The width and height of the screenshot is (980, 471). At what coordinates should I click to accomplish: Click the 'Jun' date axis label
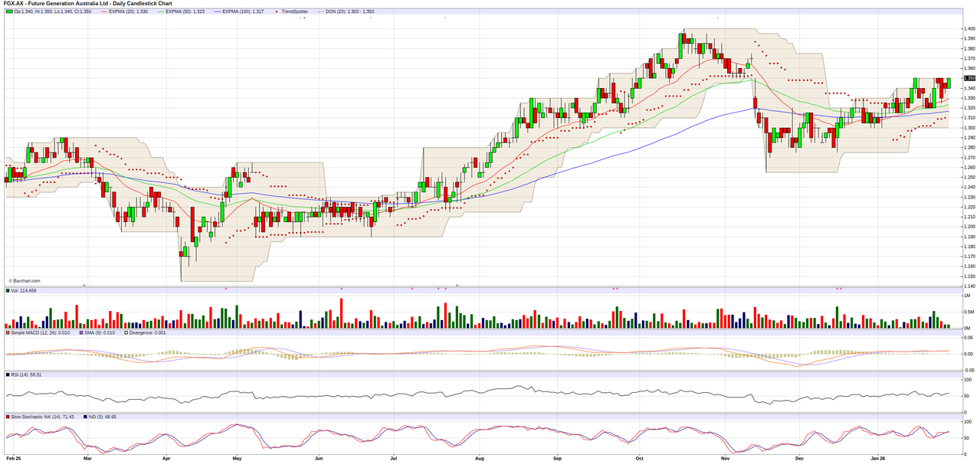(x=318, y=458)
